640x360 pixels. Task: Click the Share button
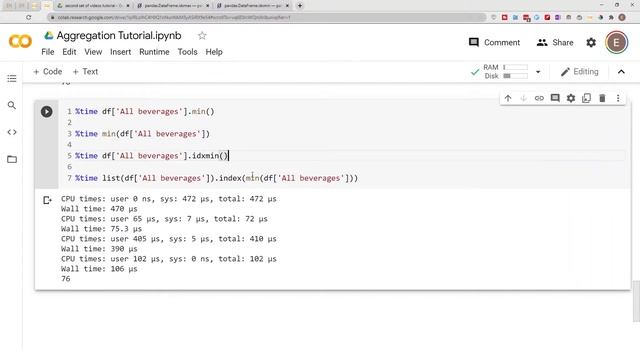(555, 42)
